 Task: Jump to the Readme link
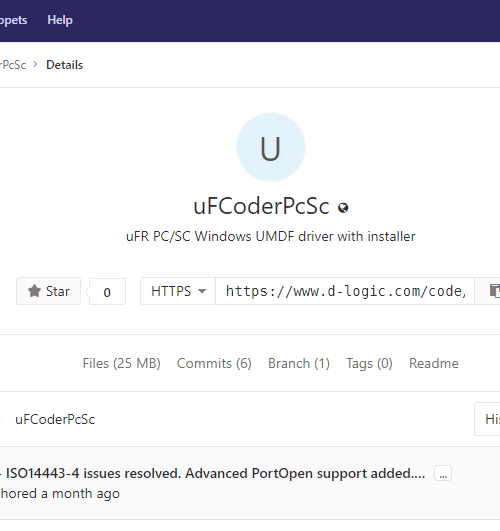coord(434,363)
